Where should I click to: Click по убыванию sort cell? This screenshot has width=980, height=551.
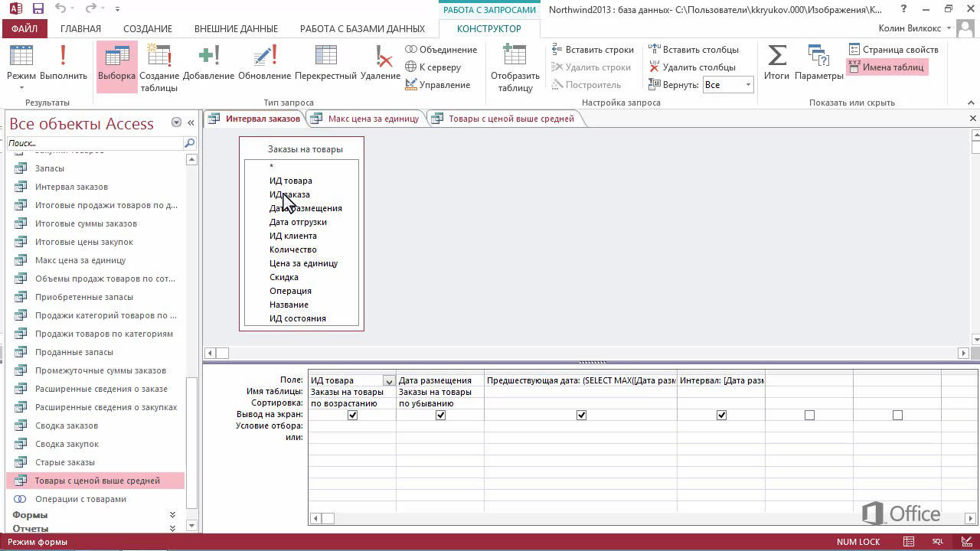440,403
